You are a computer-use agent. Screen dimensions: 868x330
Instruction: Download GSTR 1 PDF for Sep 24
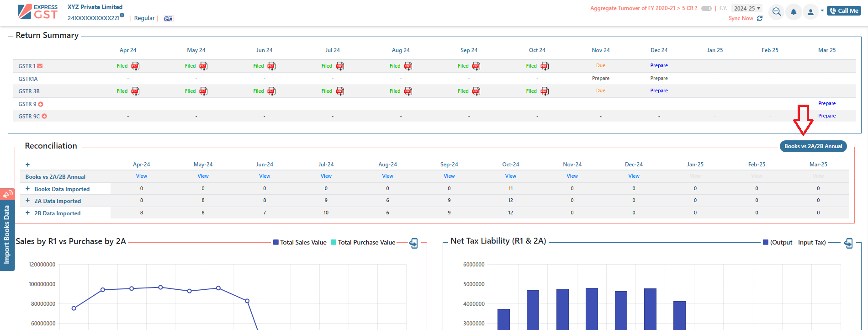[x=476, y=66]
